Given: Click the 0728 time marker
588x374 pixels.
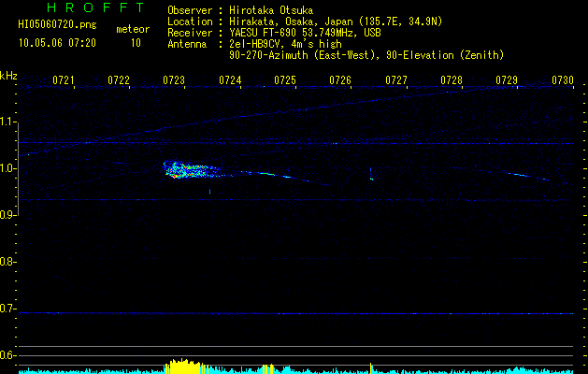Looking at the screenshot, I should coord(452,80).
